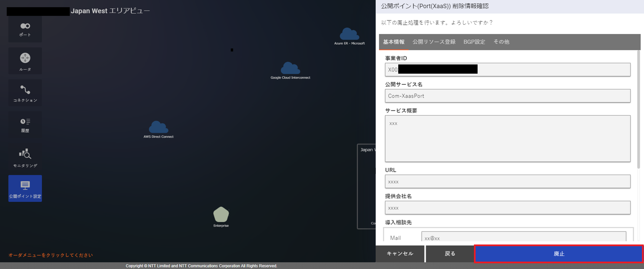Open the ルータ sidebar menu
644x269 pixels.
point(25,61)
